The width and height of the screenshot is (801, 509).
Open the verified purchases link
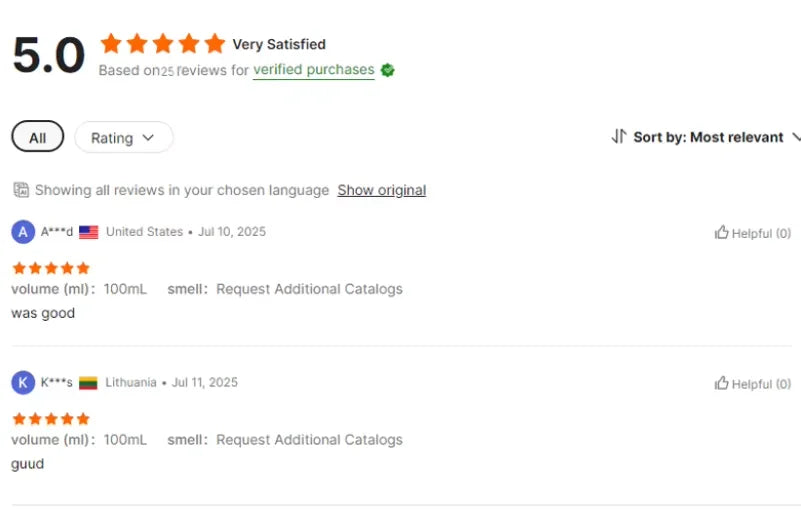(x=313, y=70)
